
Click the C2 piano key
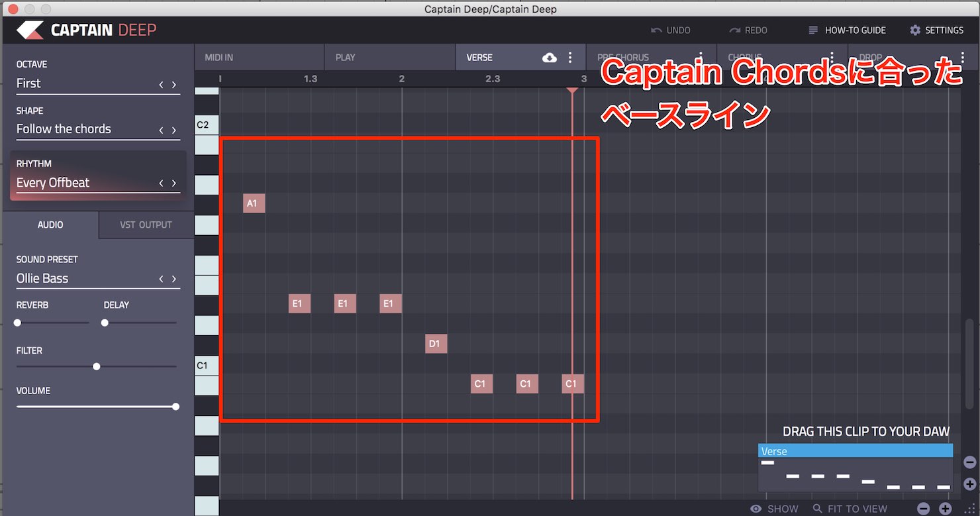point(207,125)
